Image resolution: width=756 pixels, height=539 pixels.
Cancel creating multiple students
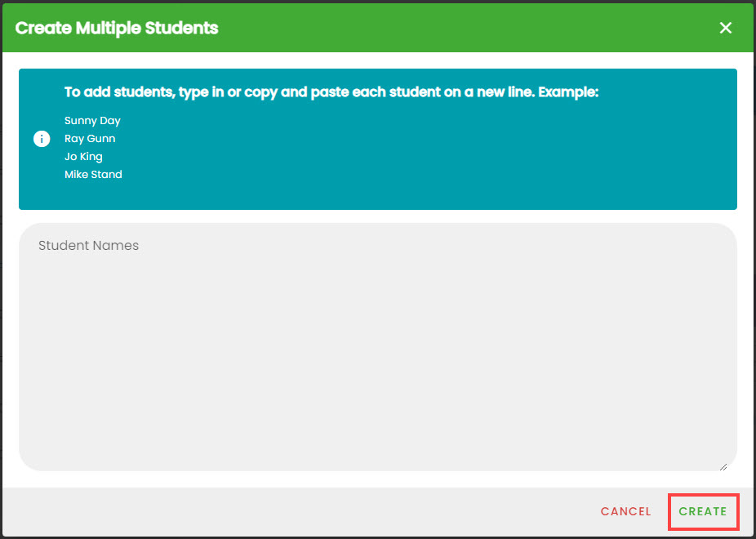(x=625, y=511)
